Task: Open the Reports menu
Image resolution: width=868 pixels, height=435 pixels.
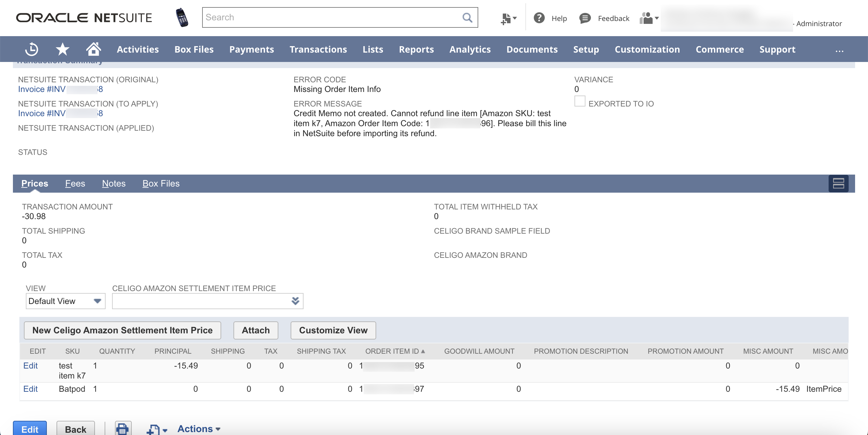Action: coord(416,49)
